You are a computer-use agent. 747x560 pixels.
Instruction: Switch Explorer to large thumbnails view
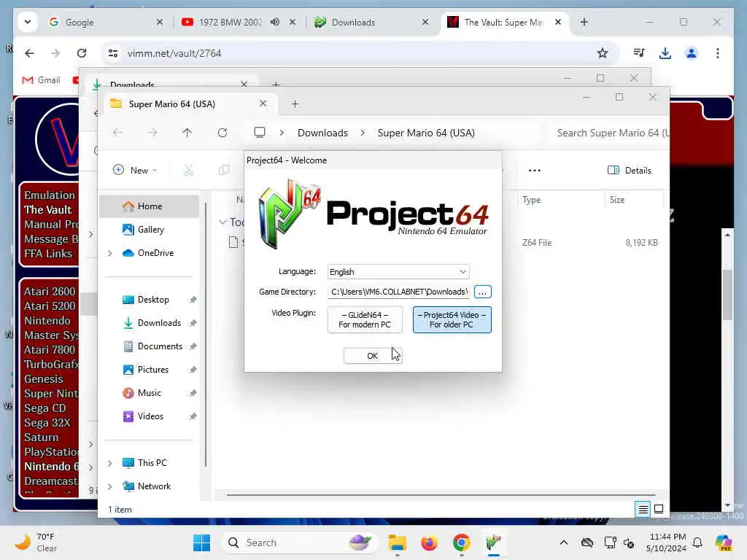coord(659,509)
